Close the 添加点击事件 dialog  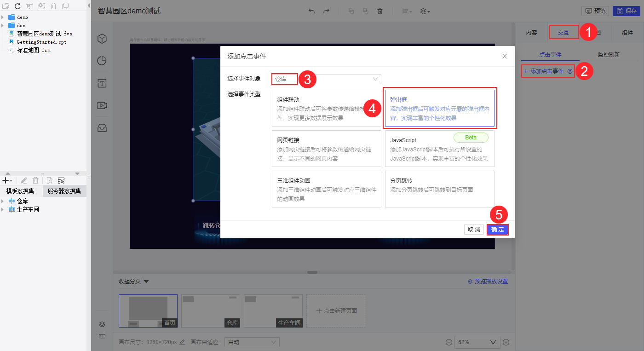tap(505, 56)
